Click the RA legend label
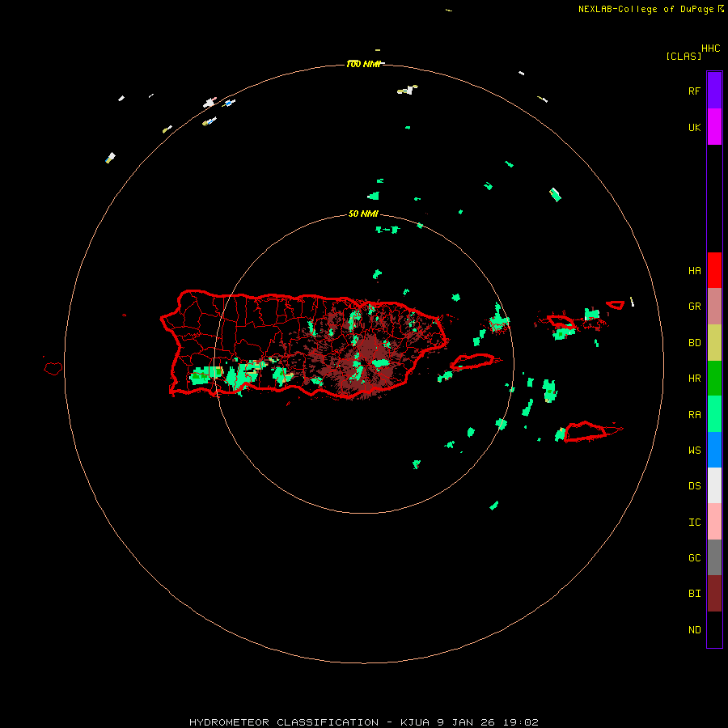Screen dimensions: 728x728 [694, 415]
